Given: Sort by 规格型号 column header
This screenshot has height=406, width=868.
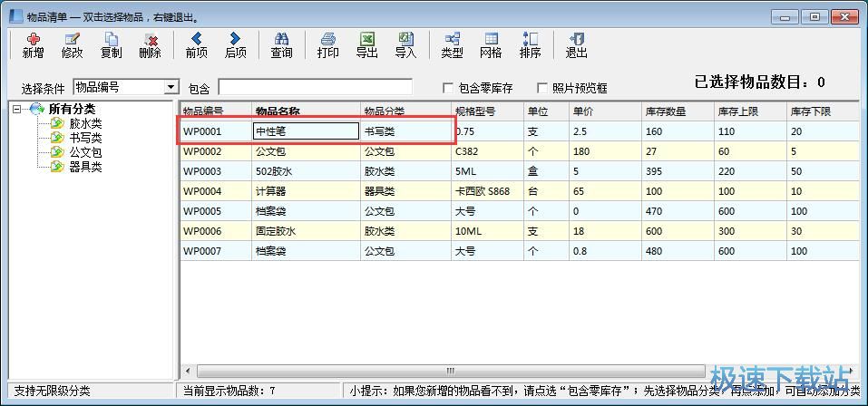Looking at the screenshot, I should click(x=488, y=111).
